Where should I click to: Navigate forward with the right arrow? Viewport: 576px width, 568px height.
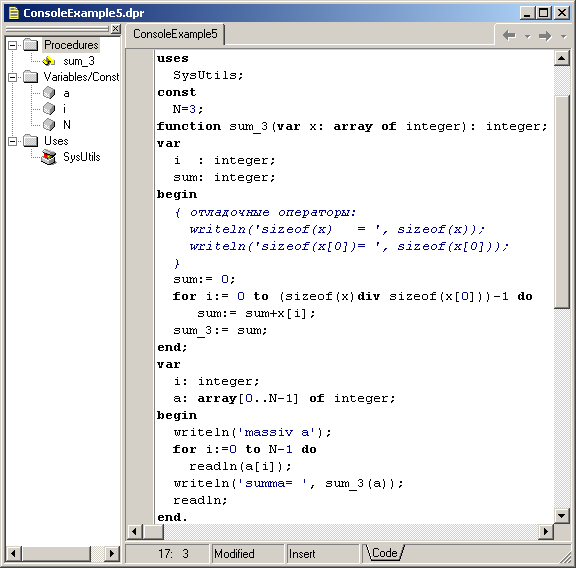tap(545, 36)
